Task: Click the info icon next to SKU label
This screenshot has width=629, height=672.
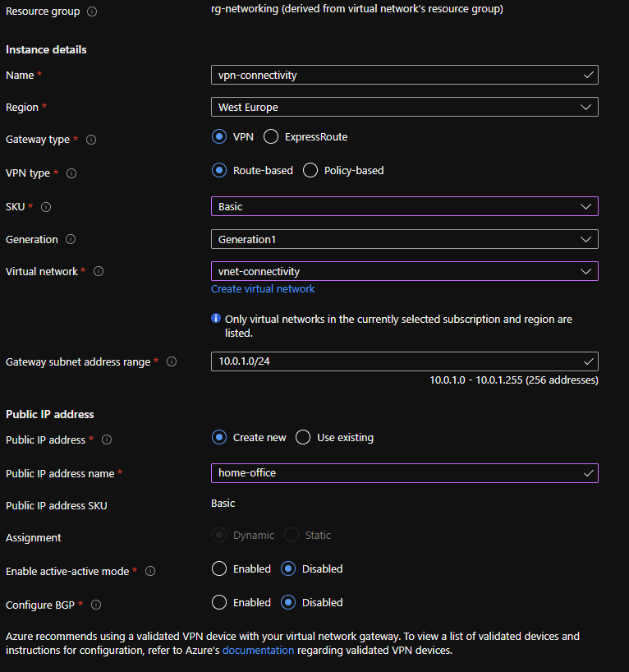Action: 46,207
